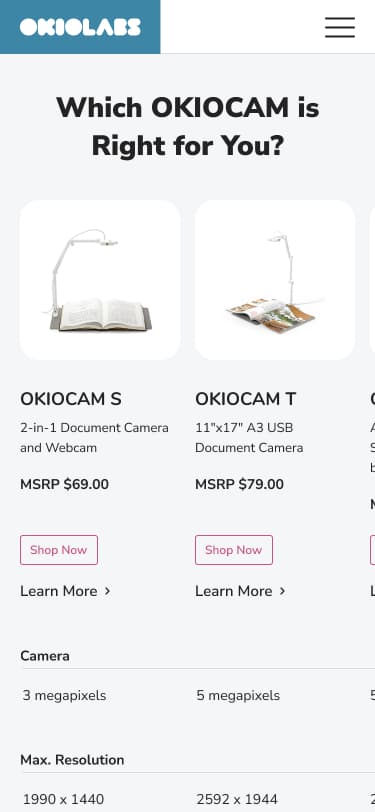
Task: Click the OKIOCAM S MSRP $69.00 price
Action: [64, 485]
